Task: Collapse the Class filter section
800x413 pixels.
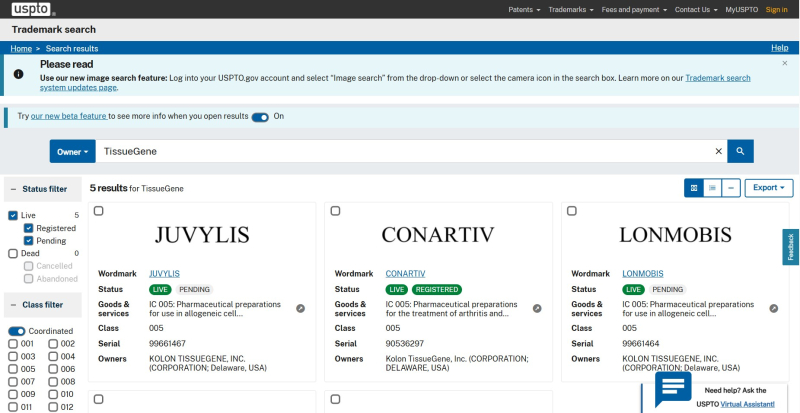Action: pos(42,305)
